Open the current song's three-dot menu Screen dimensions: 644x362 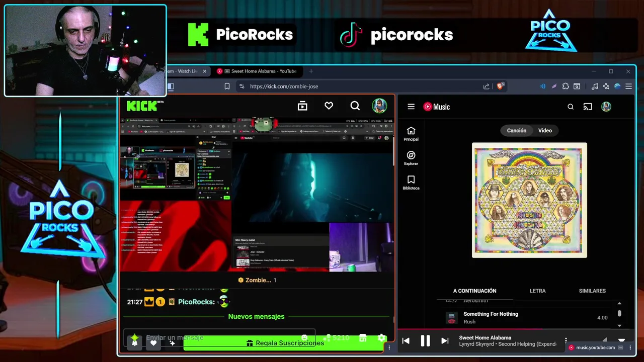click(566, 340)
